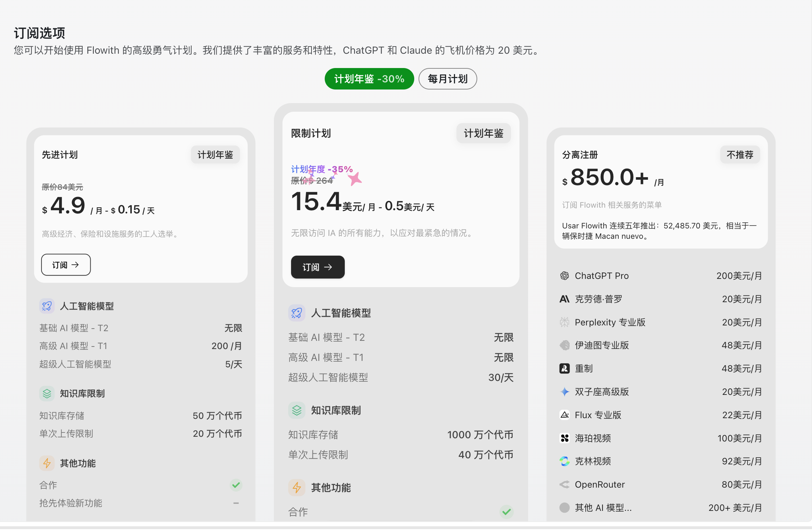Click the 20 万个代币 upload limit value
This screenshot has width=812, height=532.
click(217, 434)
